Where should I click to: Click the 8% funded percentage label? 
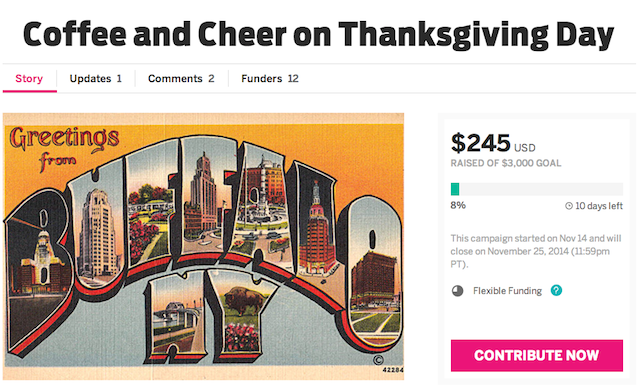[458, 205]
